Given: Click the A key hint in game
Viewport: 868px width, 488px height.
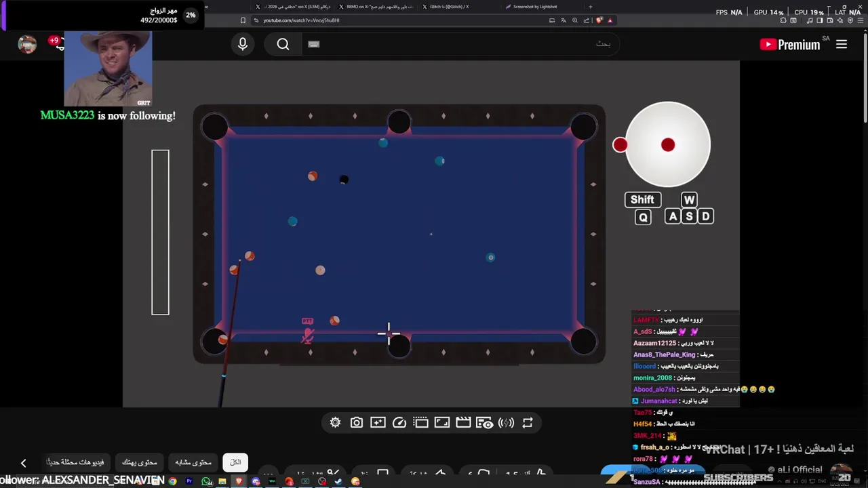Looking at the screenshot, I should 673,216.
